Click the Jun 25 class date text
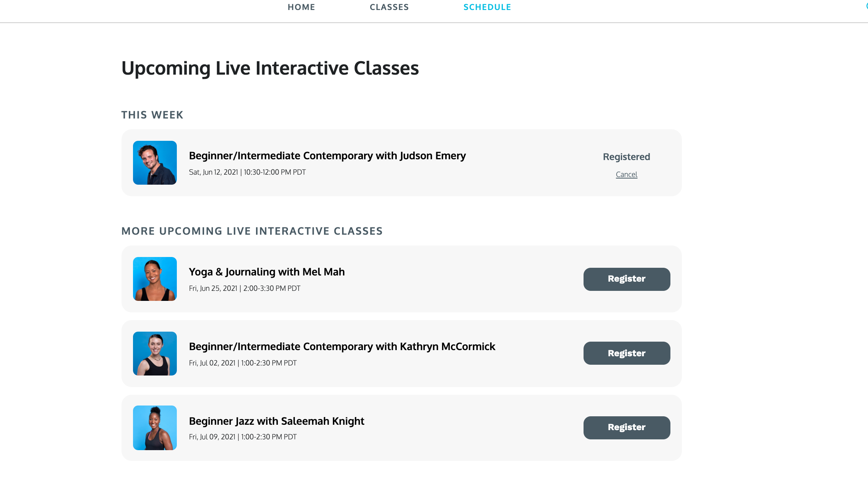This screenshot has width=868, height=494. (244, 288)
